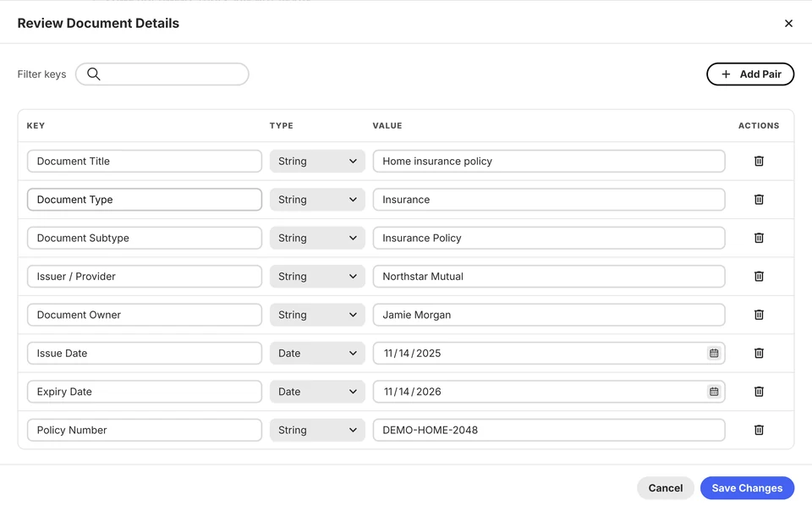
Task: Click the search magnifier icon
Action: pyautogui.click(x=94, y=74)
